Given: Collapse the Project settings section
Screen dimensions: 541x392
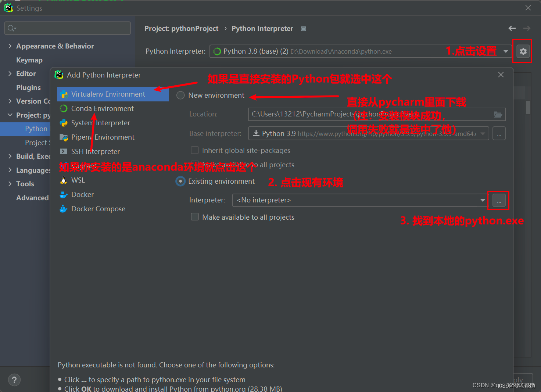Looking at the screenshot, I should (x=10, y=115).
